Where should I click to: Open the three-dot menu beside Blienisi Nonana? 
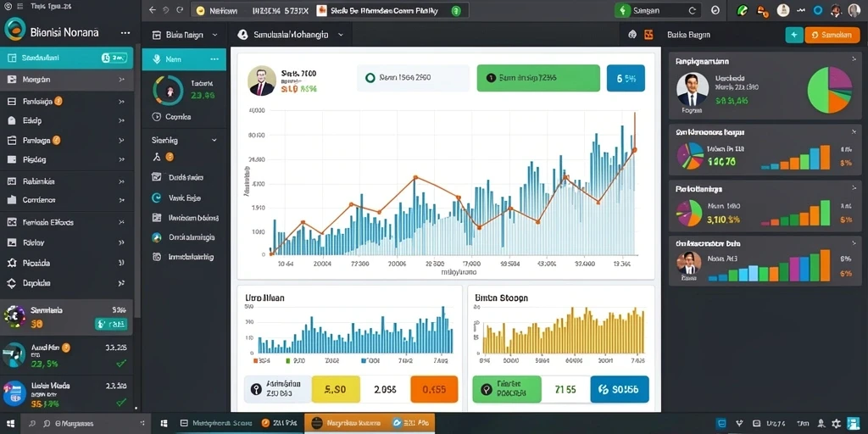click(125, 33)
